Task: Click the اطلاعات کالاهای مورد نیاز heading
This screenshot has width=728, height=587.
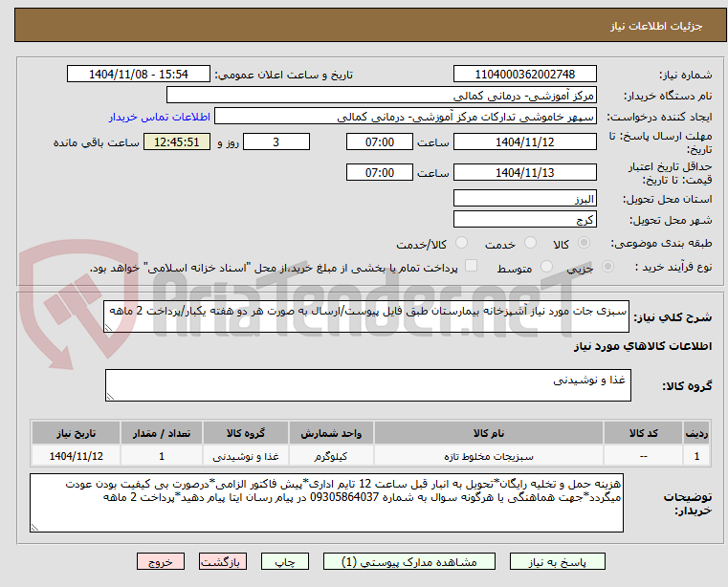Action: (x=643, y=347)
